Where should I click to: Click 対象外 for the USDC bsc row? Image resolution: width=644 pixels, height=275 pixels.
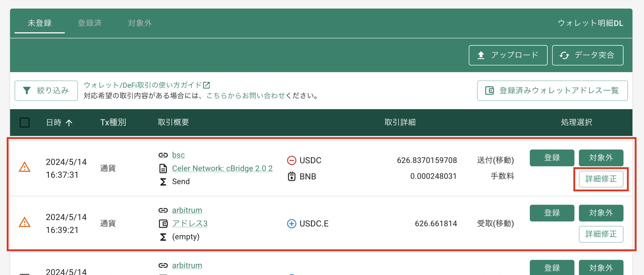[x=601, y=158]
